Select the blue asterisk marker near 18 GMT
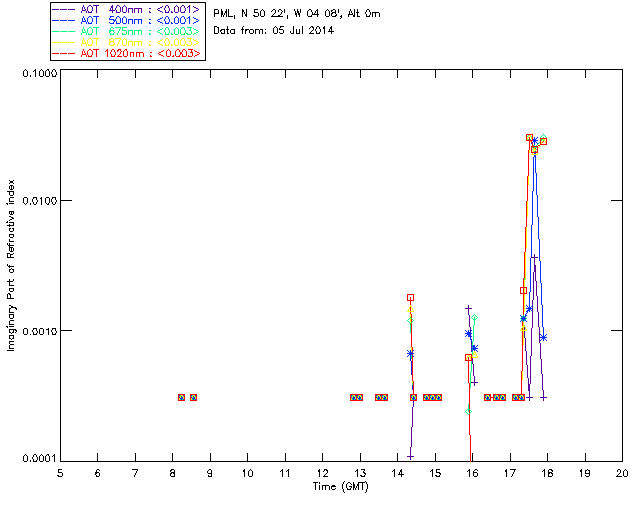 click(543, 337)
